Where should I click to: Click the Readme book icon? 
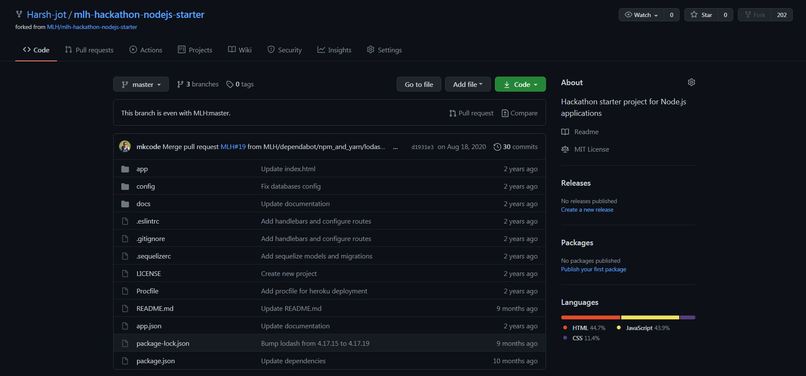pyautogui.click(x=565, y=132)
